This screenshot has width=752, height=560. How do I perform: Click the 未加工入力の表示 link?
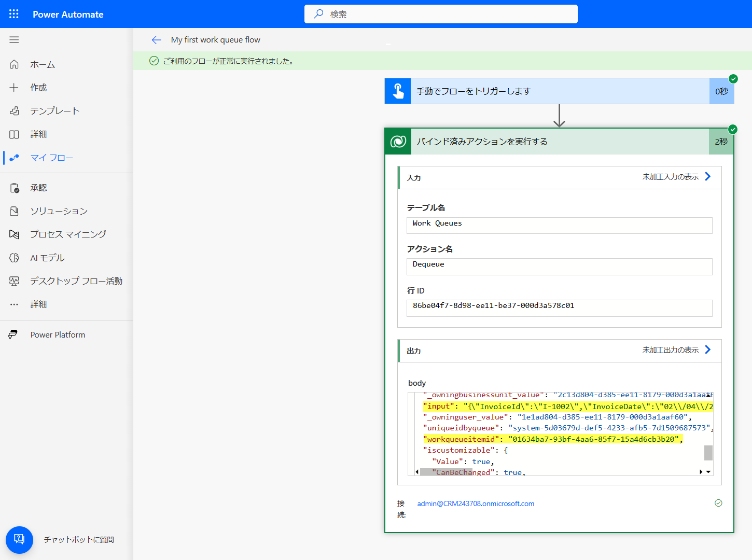pos(671,177)
